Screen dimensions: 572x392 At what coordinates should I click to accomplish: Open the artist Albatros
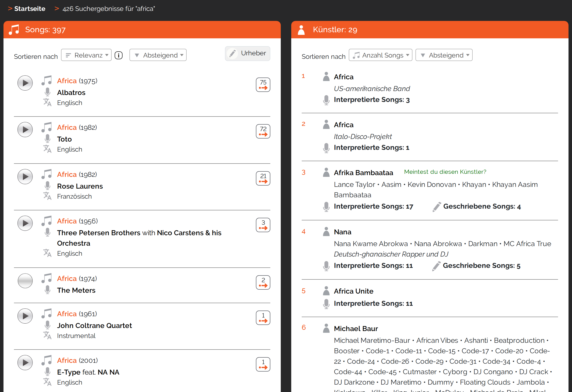[x=71, y=93]
